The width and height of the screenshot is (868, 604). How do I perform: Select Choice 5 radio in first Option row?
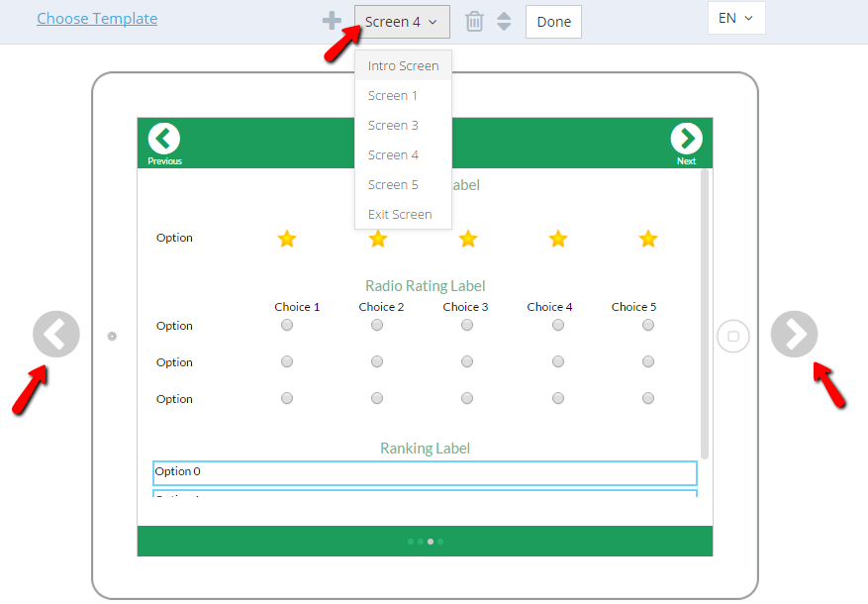(648, 325)
